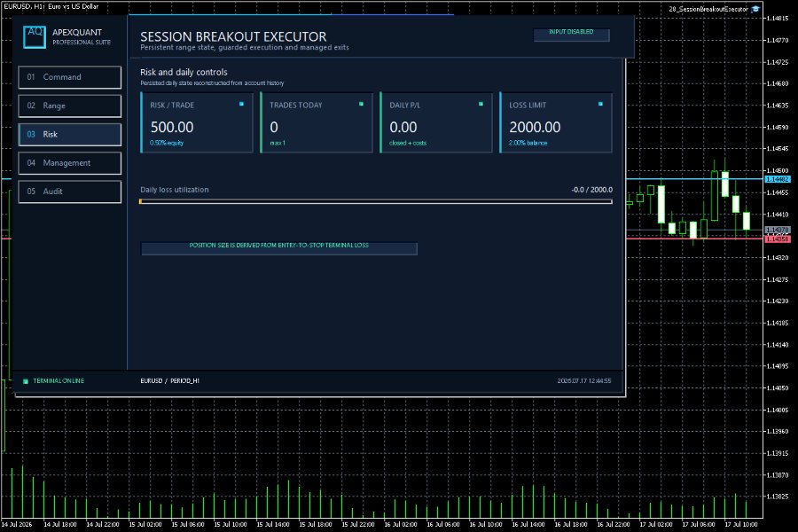Viewport: 798px width, 532px height.
Task: Click the gray 1.14378 current price label
Action: (x=777, y=231)
